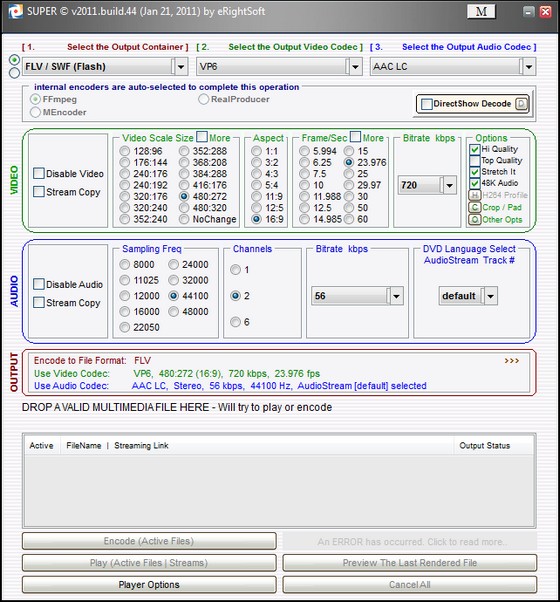Open the Output Video Codec dropdown
Image resolution: width=560 pixels, height=602 pixels.
(355, 67)
